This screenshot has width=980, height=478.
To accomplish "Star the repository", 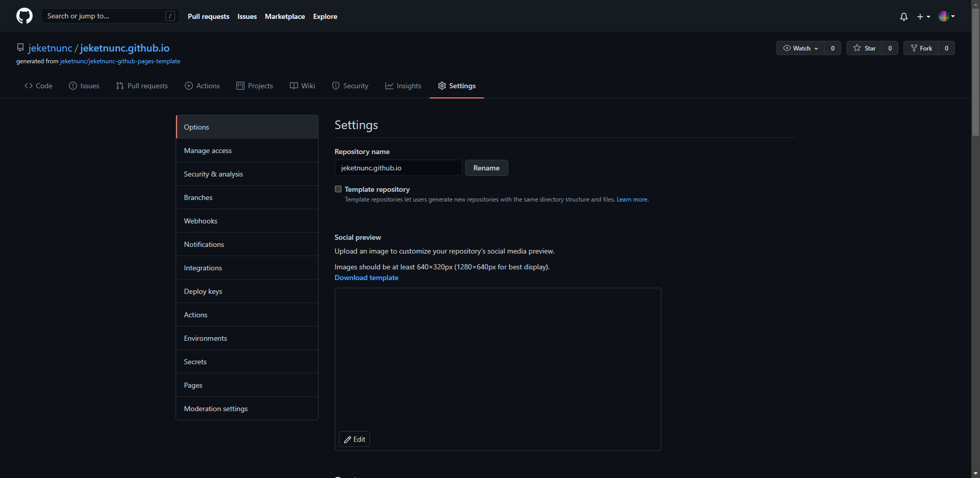I will point(864,48).
